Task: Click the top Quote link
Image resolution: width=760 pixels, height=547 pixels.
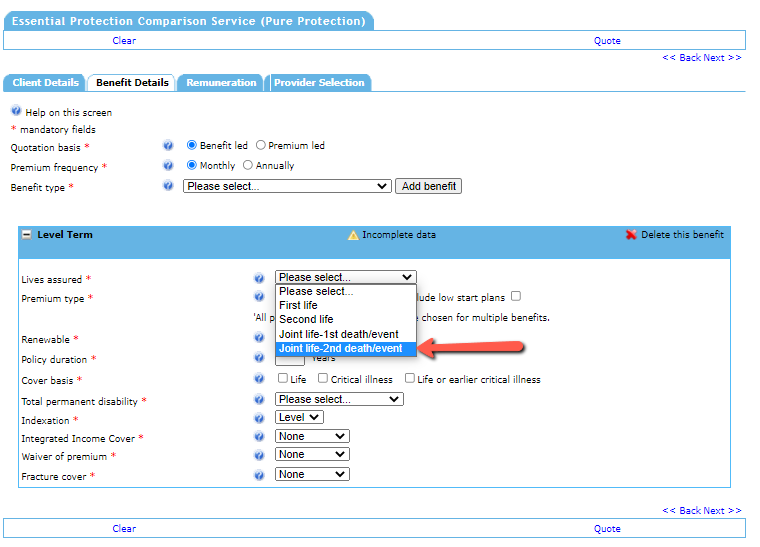Action: (607, 41)
